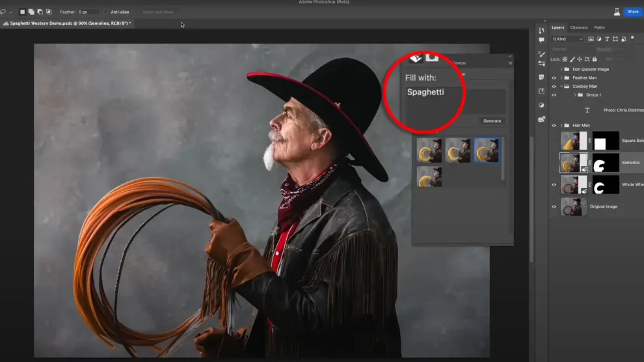The image size is (644, 362).
Task: Select the blue-highlighted third spaghetti variation thumbnail
Action: click(x=487, y=150)
